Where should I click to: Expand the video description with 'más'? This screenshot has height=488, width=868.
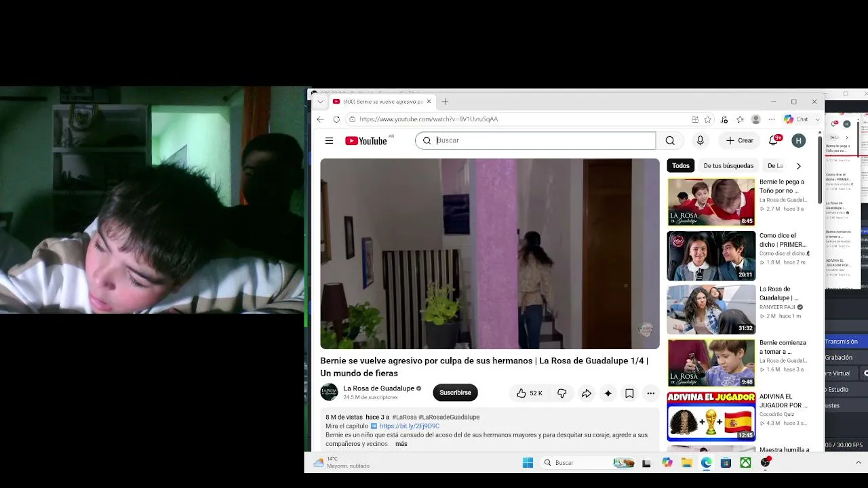[401, 444]
